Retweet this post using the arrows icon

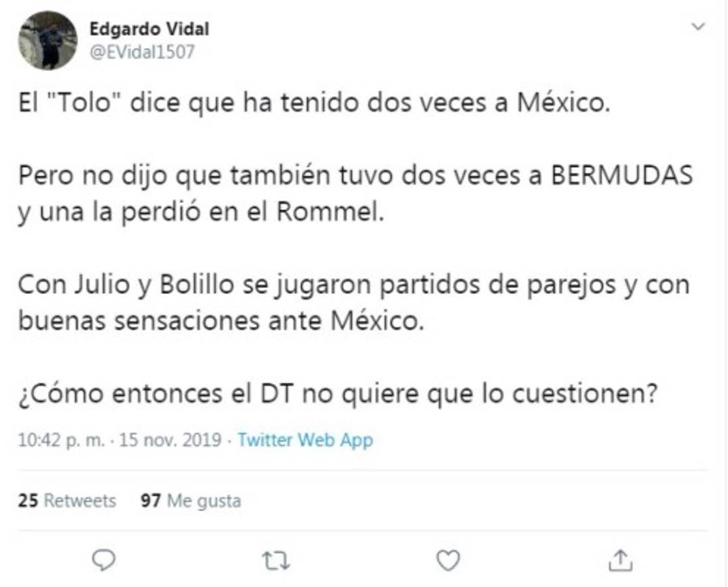pyautogui.click(x=276, y=560)
